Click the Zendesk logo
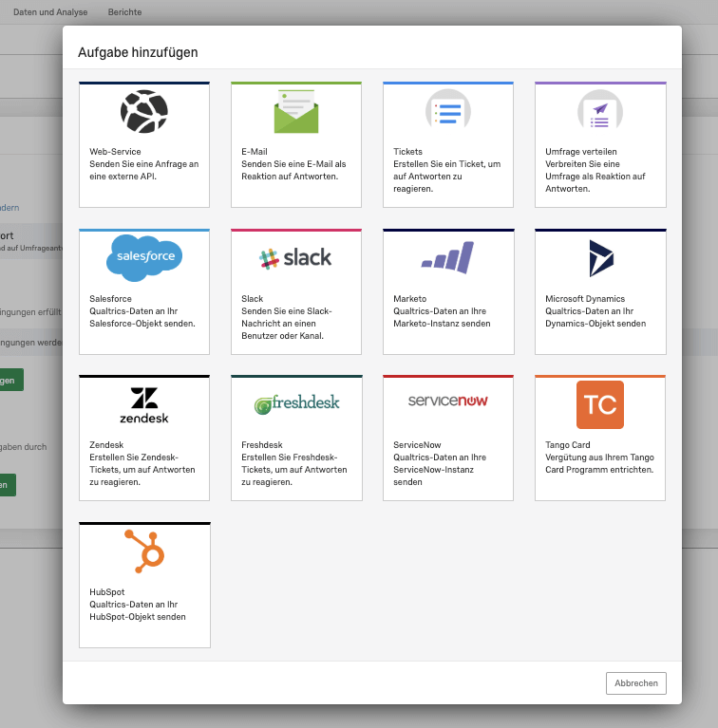The image size is (718, 728). pos(144,405)
